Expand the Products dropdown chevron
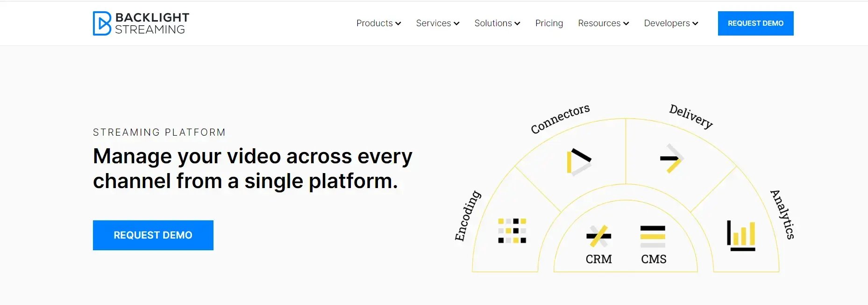Image resolution: width=868 pixels, height=305 pixels. 398,23
